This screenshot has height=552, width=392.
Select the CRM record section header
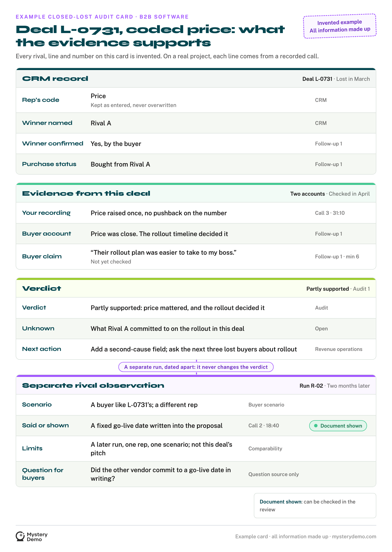tap(196, 79)
